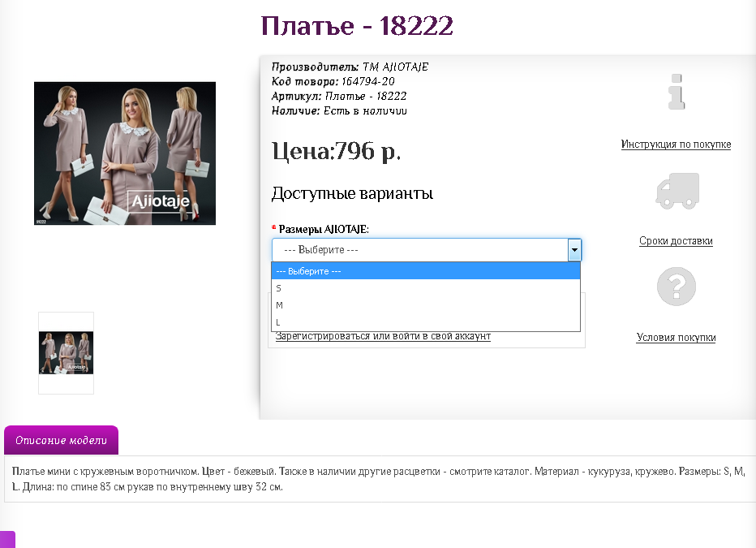
Task: Click the small dress thumbnail below the photo
Action: coord(66,353)
